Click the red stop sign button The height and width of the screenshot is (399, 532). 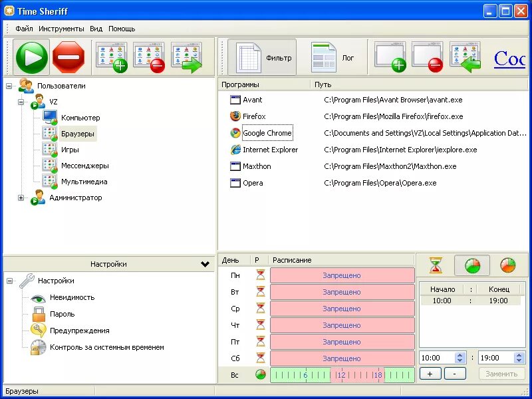coord(68,57)
